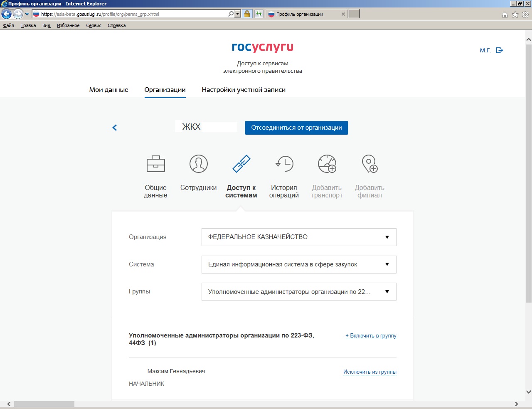Click the browser Back arrow button
The height and width of the screenshot is (409, 532).
6,14
